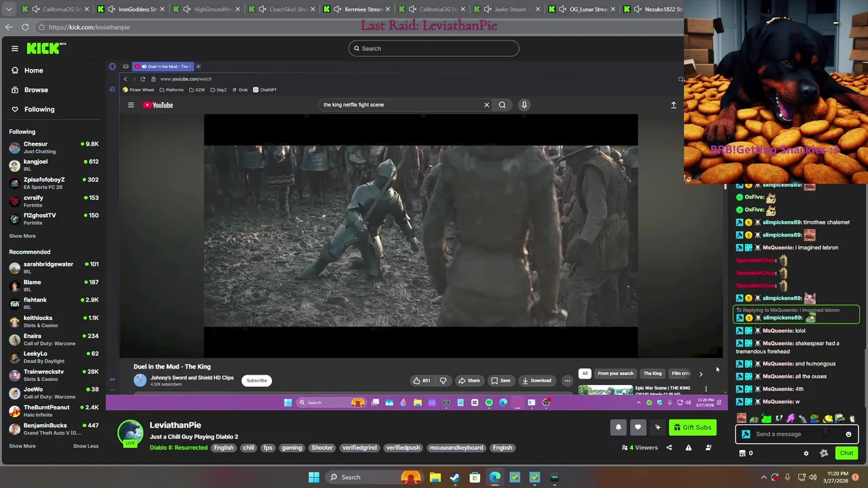Screen dimensions: 868x488
Task: Switch to IronGoddess Stream tab
Action: pyautogui.click(x=132, y=9)
